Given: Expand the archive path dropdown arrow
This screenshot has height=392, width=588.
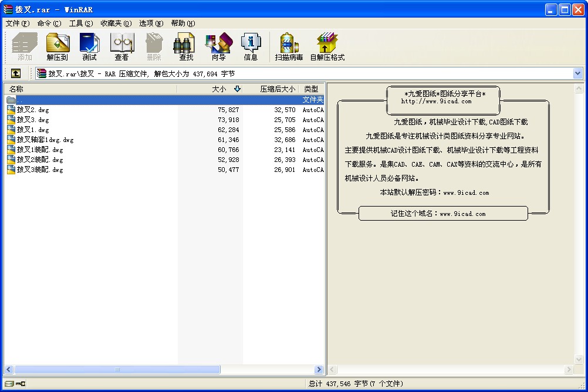Looking at the screenshot, I should pos(577,73).
